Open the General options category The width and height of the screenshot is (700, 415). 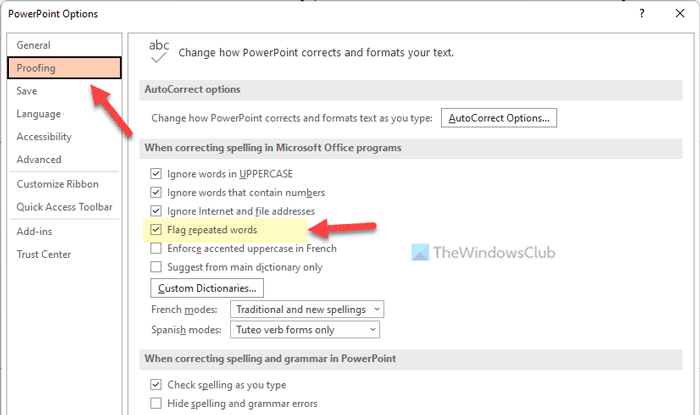coord(34,45)
